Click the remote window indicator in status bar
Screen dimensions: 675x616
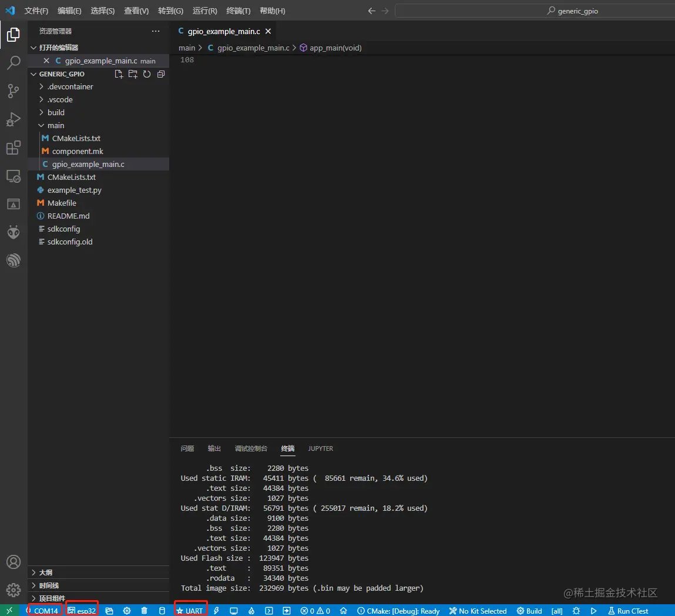(x=9, y=610)
